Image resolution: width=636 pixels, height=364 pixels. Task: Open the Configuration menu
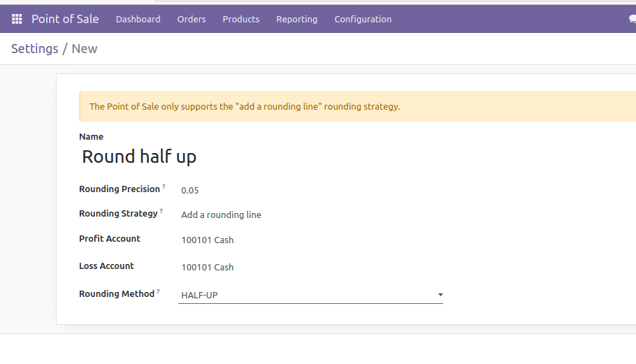[363, 20]
